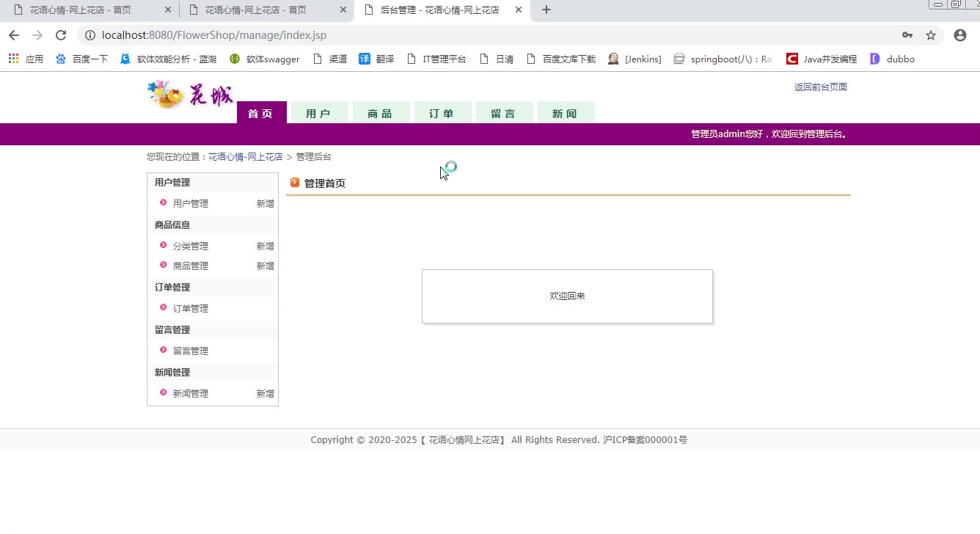This screenshot has width=980, height=534.
Task: Open 留言管理 in the sidebar
Action: click(x=191, y=351)
